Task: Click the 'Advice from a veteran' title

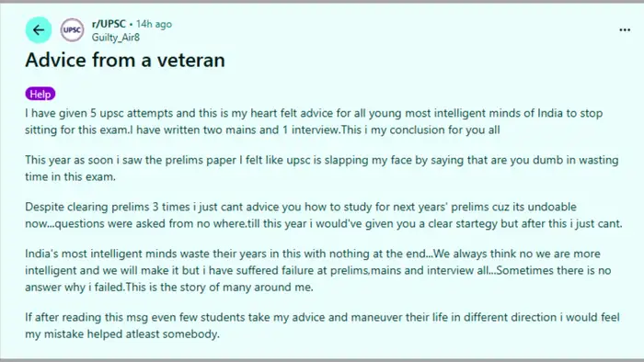Action: (x=125, y=60)
